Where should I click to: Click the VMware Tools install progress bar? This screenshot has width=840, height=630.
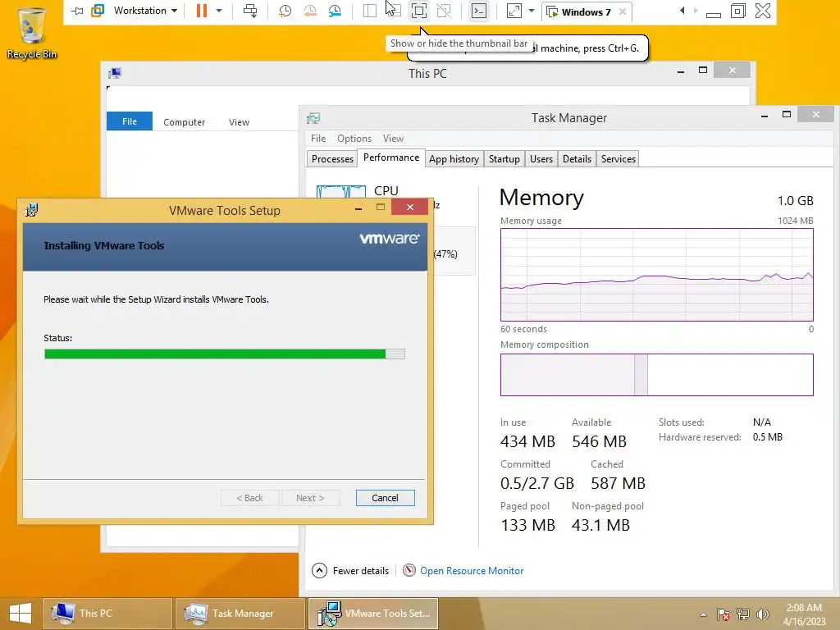225,354
